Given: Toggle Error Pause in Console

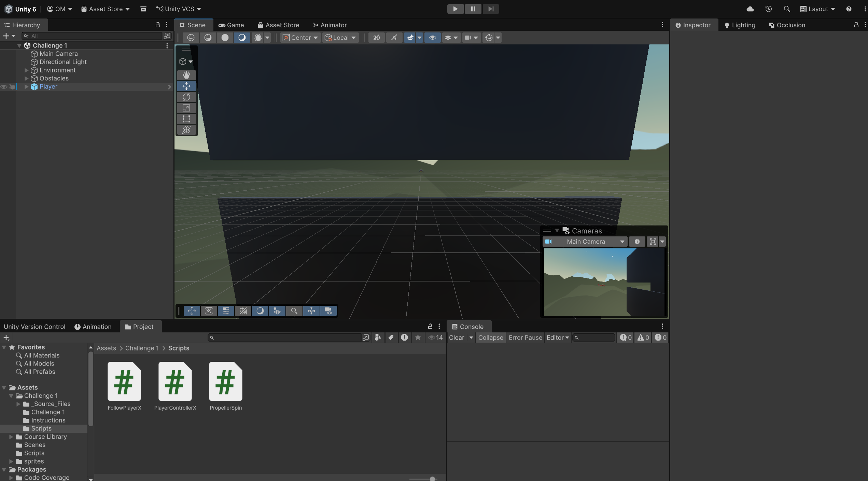Looking at the screenshot, I should pos(525,338).
